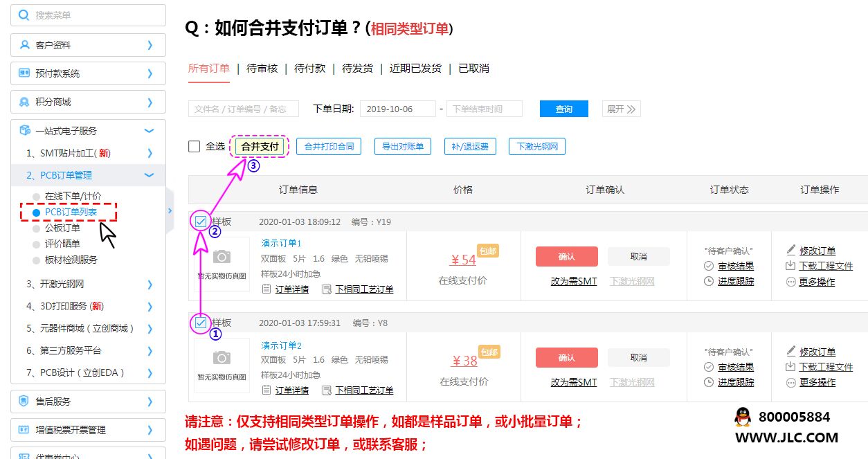Click the 补/退运费 button

[470, 146]
